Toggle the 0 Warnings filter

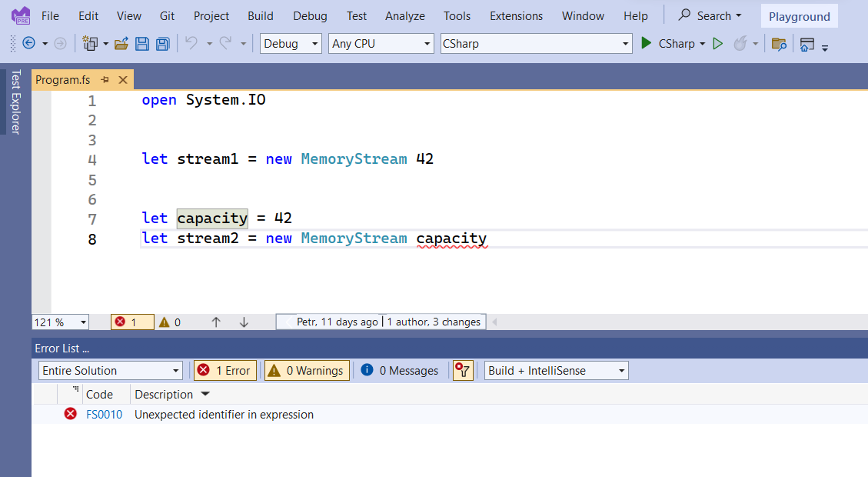point(306,370)
